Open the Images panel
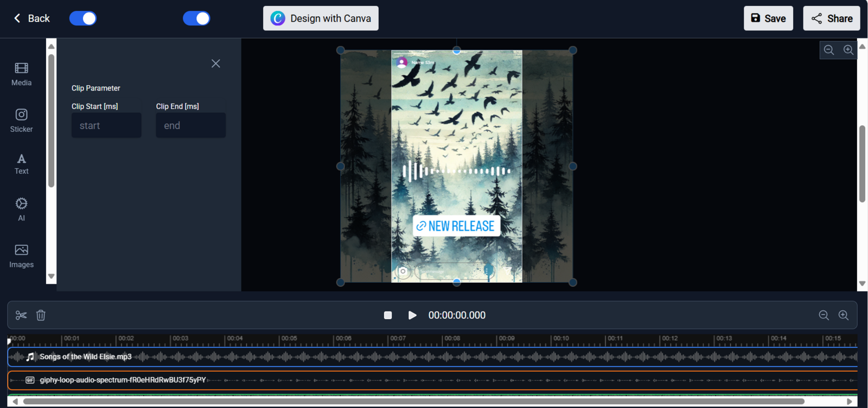Screen dimensions: 868x408 point(22,256)
